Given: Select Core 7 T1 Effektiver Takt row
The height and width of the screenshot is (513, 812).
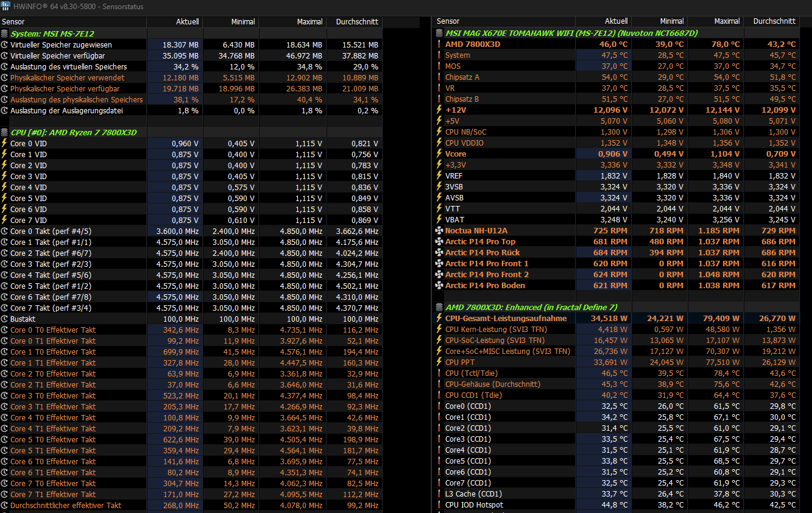Looking at the screenshot, I should [191, 495].
